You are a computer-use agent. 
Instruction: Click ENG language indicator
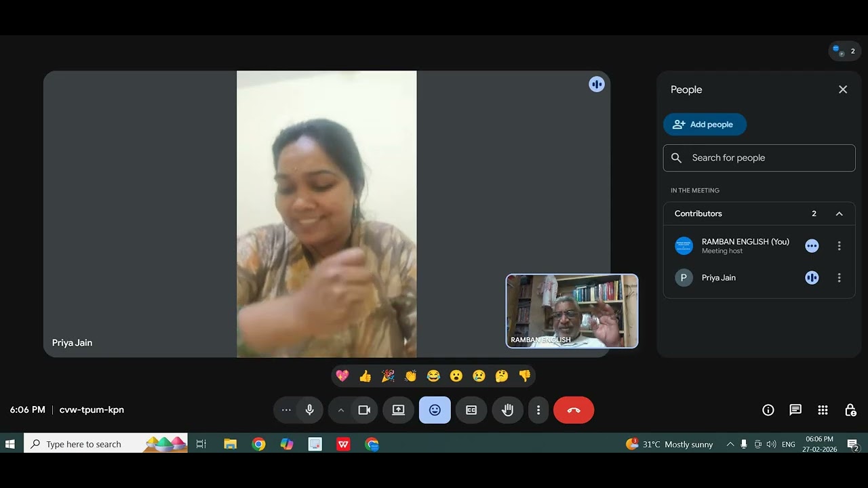coord(789,444)
